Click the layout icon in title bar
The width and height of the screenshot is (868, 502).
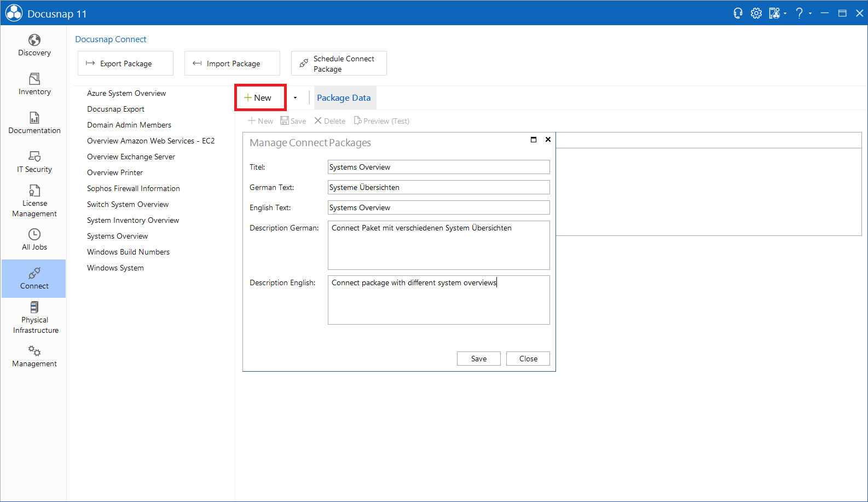click(x=774, y=13)
